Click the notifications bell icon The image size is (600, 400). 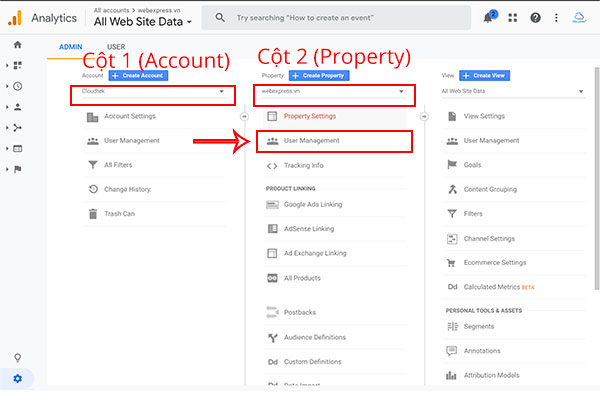(x=489, y=18)
